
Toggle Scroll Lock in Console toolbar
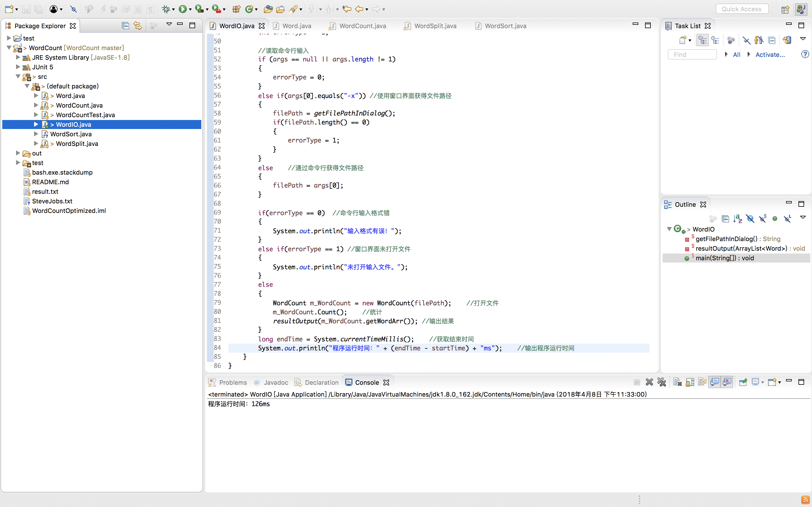(x=690, y=382)
